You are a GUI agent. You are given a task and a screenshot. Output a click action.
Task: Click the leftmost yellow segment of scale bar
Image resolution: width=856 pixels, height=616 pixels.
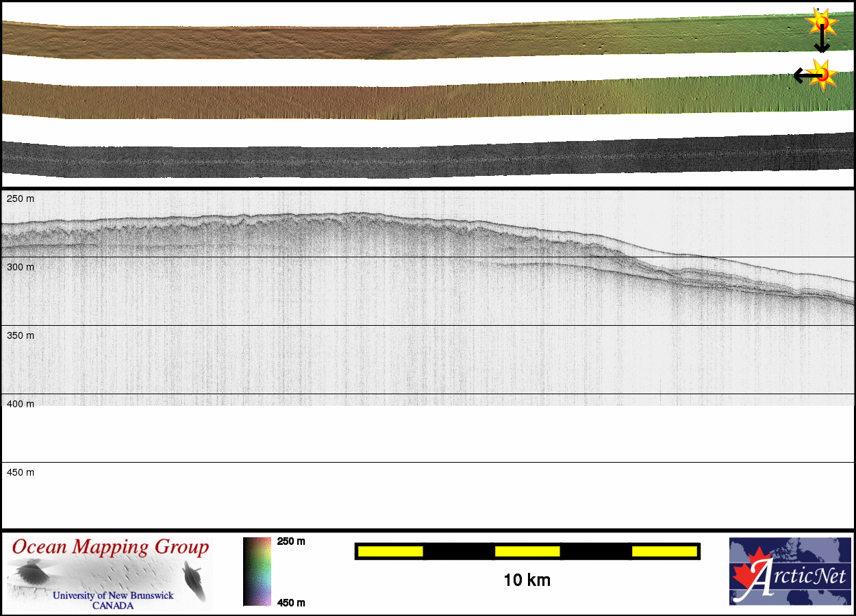[x=390, y=551]
